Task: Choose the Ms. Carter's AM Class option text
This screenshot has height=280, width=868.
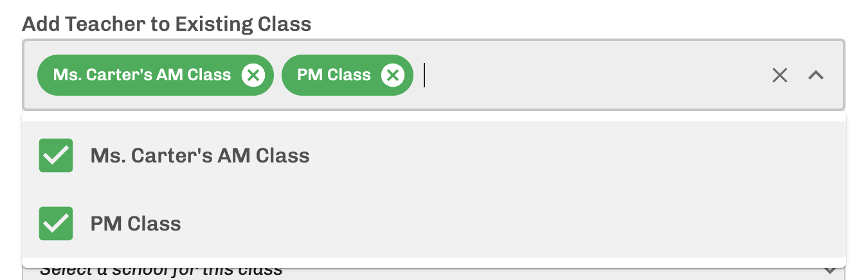Action: coord(200,155)
